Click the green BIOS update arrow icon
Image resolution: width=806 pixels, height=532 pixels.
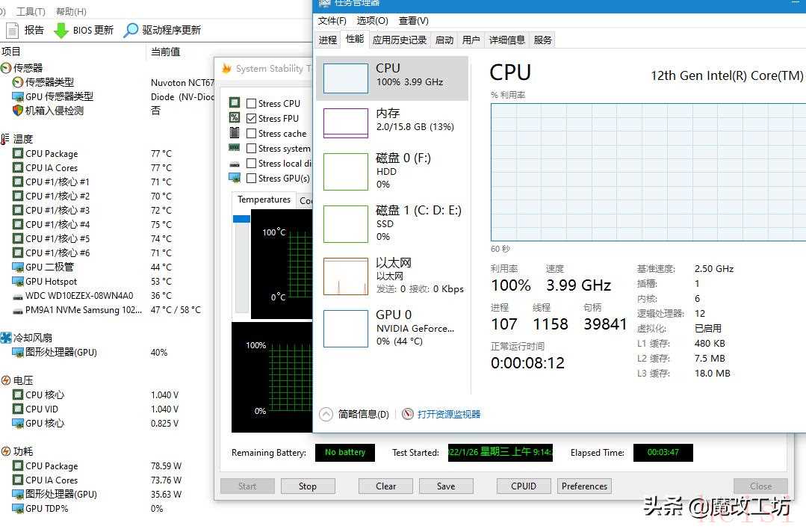point(61,31)
